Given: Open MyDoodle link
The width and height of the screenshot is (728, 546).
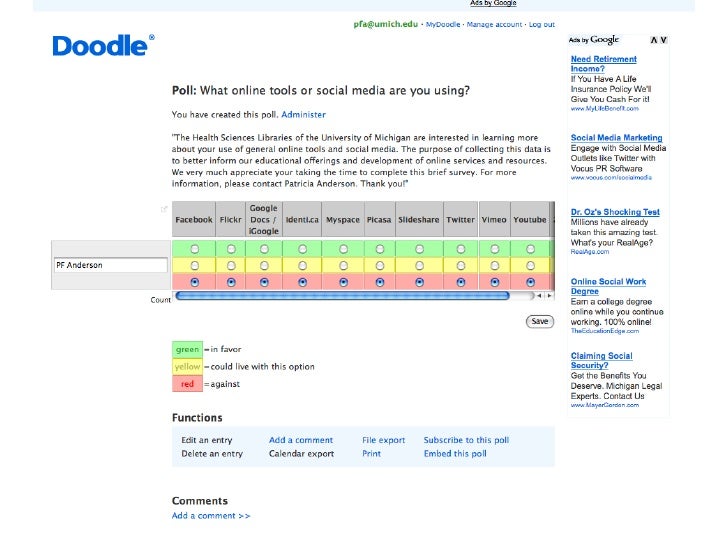Looking at the screenshot, I should tap(443, 25).
